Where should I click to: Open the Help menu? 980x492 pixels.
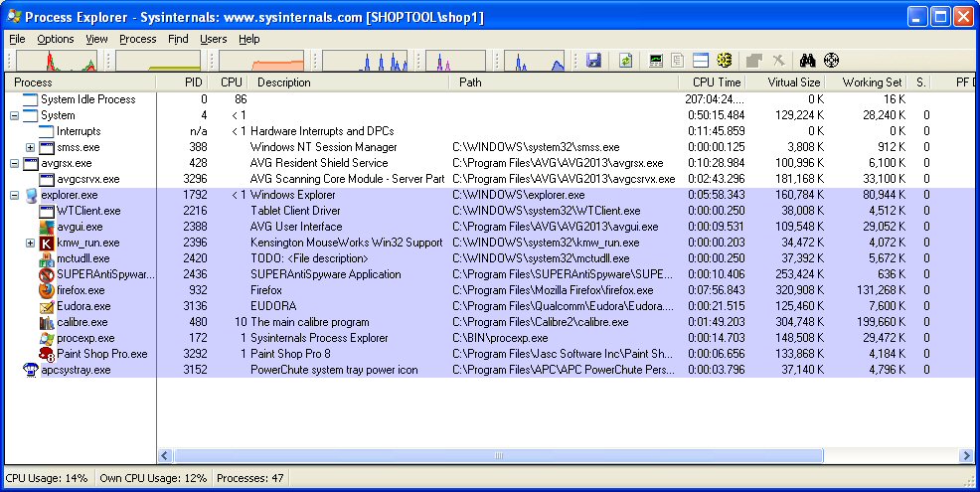(x=248, y=39)
